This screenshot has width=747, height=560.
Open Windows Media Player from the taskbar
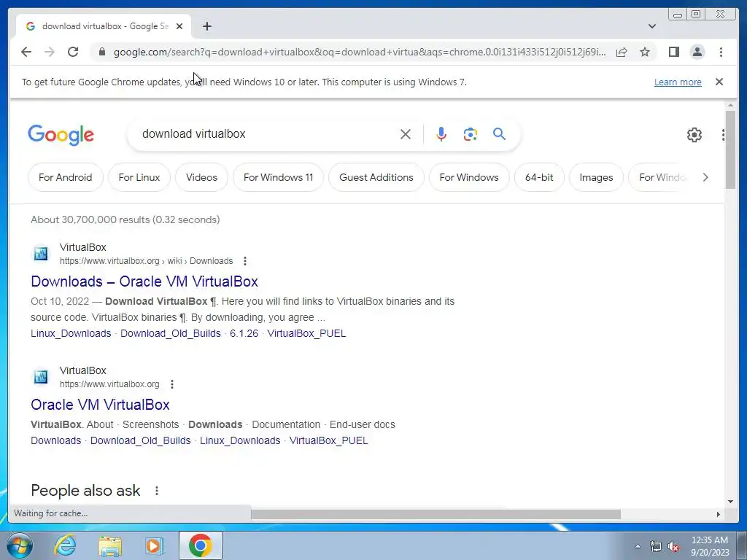(x=154, y=545)
